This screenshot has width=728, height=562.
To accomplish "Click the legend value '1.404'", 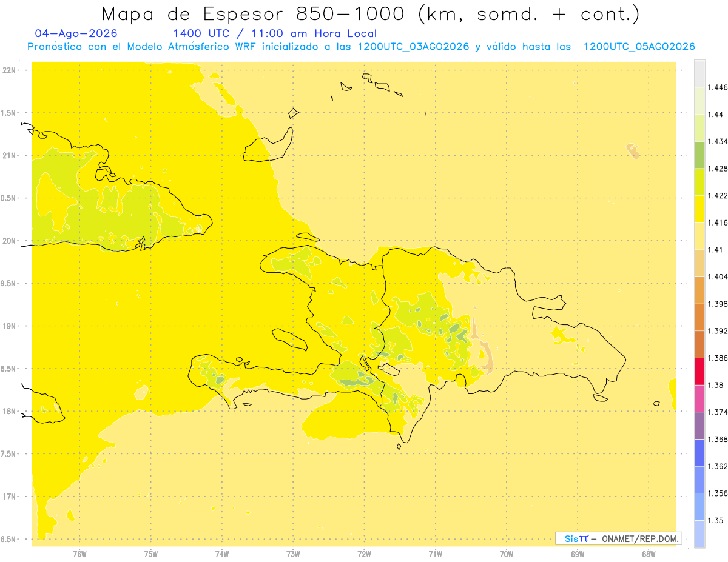I will (x=719, y=276).
